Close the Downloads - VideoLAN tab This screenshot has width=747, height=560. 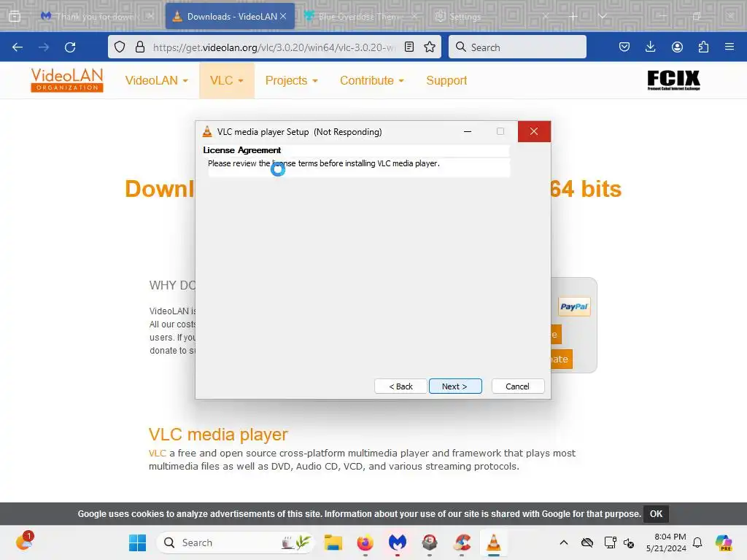coord(283,16)
